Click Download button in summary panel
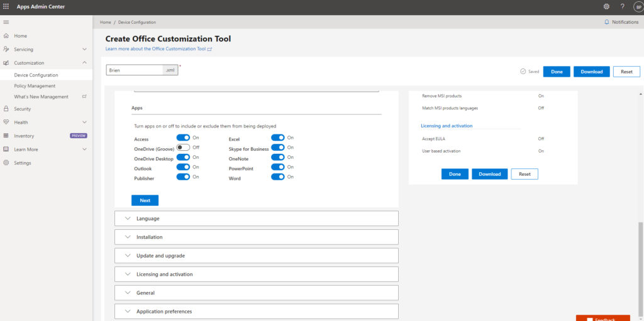 (x=489, y=174)
